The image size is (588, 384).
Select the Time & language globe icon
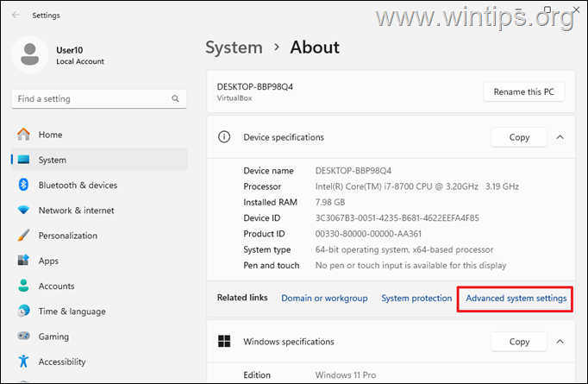pos(23,311)
